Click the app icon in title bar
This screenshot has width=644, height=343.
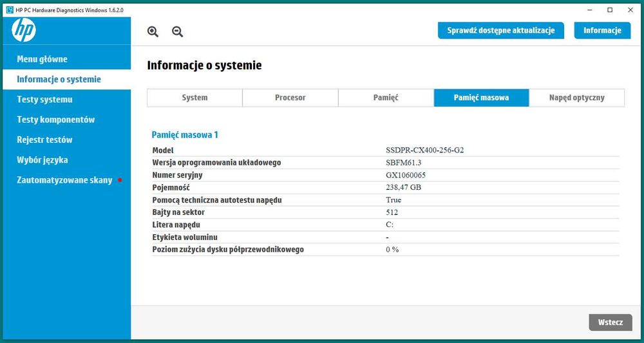coord(10,10)
